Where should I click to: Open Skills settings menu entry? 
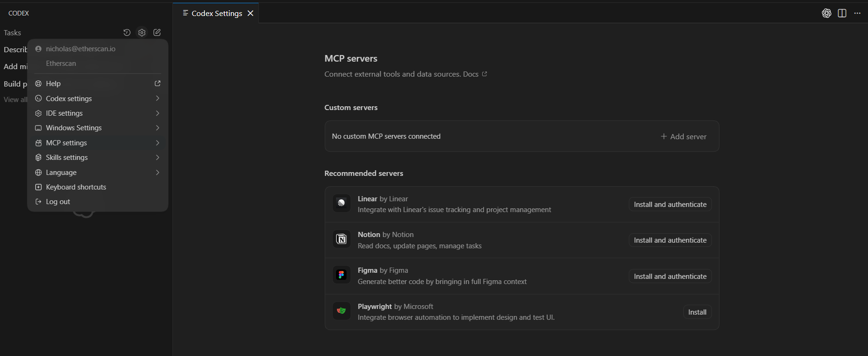point(98,158)
